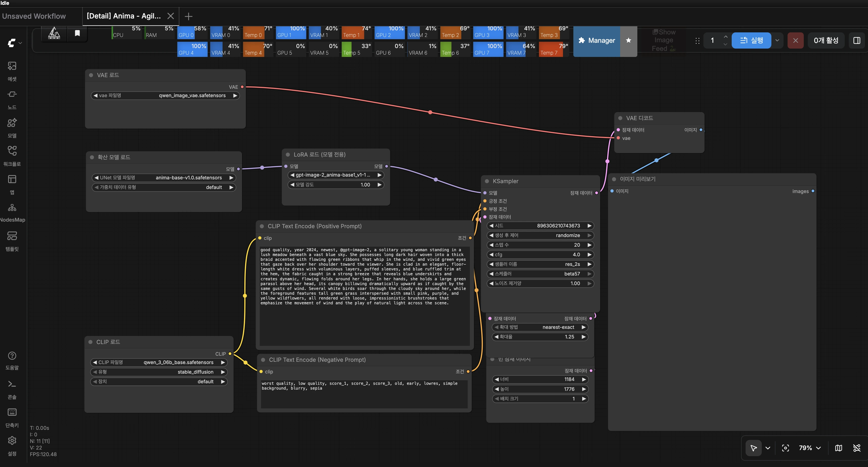Open the 샘플러 이름 res_2s selector
Viewport: 868px width, 467px height.
coord(540,264)
